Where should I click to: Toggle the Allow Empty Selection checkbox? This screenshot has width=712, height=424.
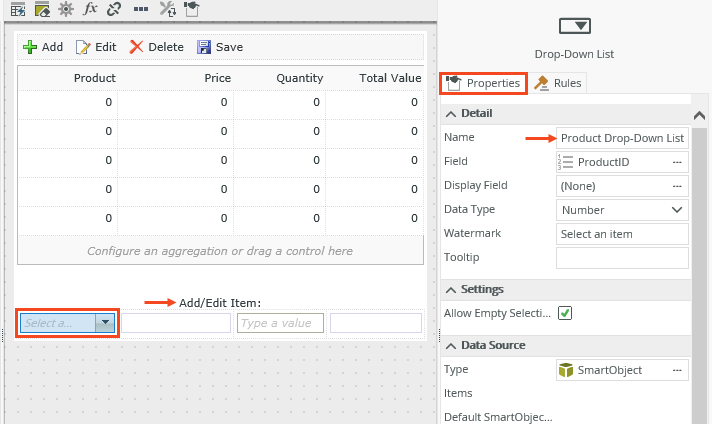[565, 313]
